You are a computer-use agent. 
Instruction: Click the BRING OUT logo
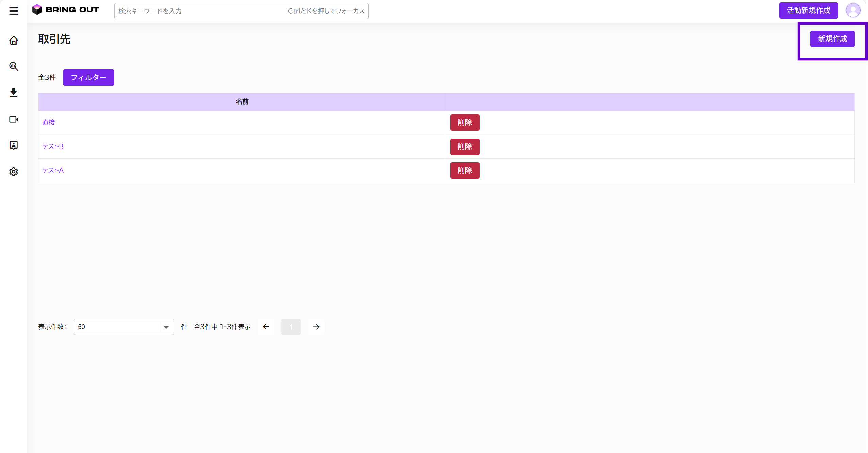tap(66, 10)
